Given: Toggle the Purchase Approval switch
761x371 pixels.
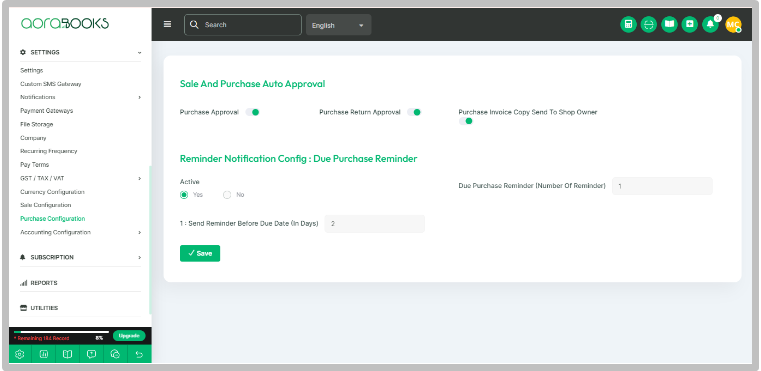Looking at the screenshot, I should coord(252,112).
